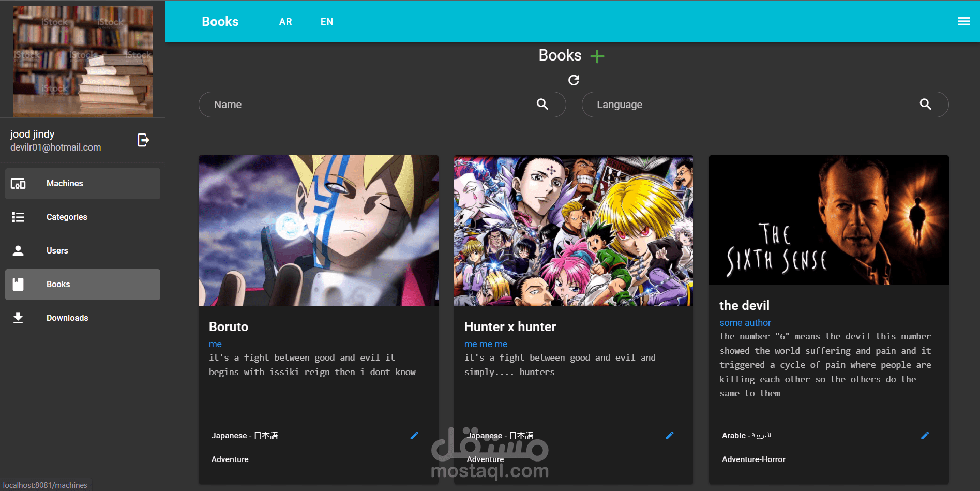
Task: Click the Adventure-Horror category label
Action: tap(754, 459)
